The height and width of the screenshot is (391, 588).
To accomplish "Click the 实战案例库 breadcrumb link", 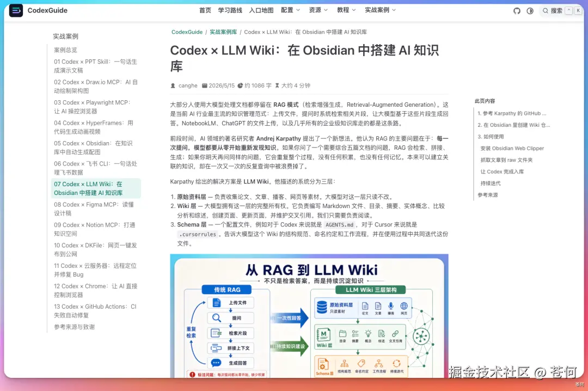I will 223,32.
